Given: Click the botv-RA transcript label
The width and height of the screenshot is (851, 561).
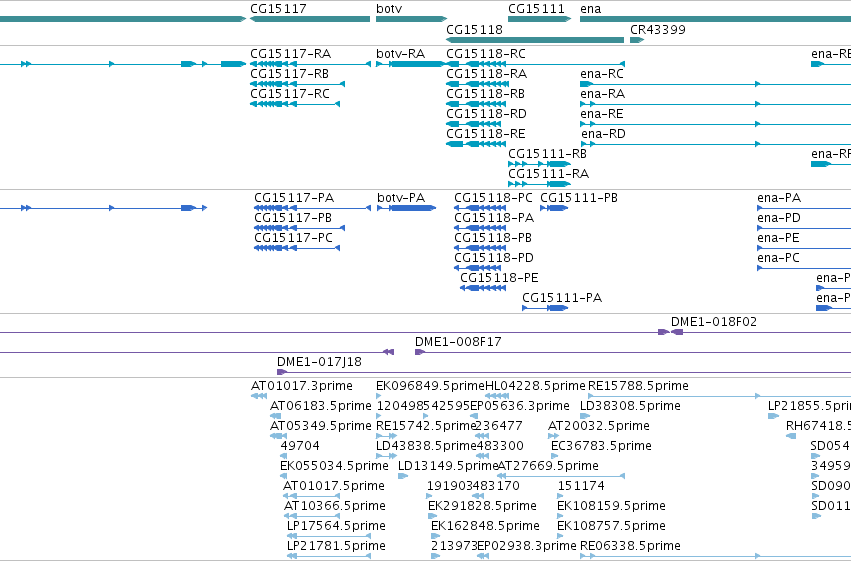Looking at the screenshot, I should coord(401,54).
